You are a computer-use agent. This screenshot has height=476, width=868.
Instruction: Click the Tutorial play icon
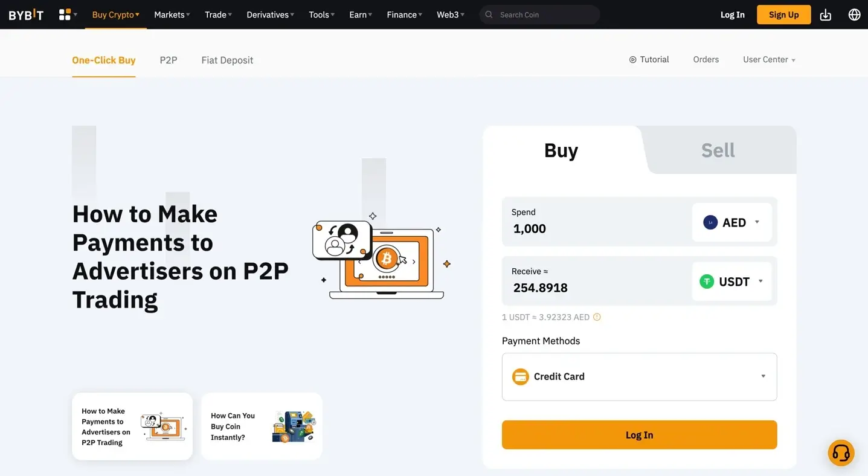pos(632,60)
